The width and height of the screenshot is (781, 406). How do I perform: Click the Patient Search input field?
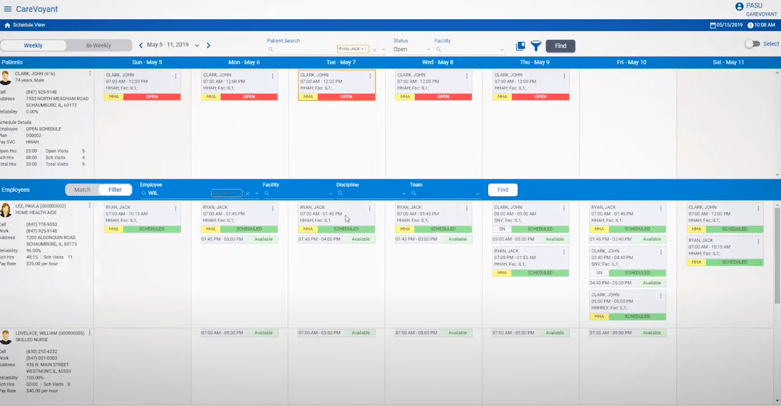click(300, 49)
